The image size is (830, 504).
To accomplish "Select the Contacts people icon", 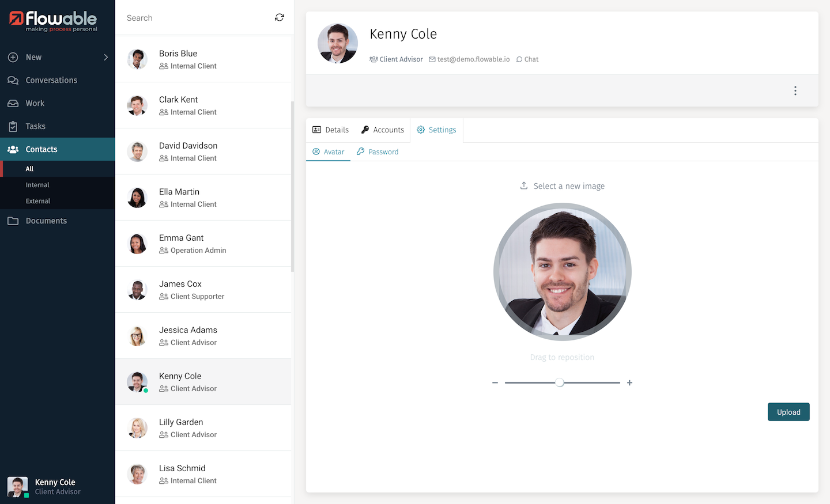I will tap(13, 149).
